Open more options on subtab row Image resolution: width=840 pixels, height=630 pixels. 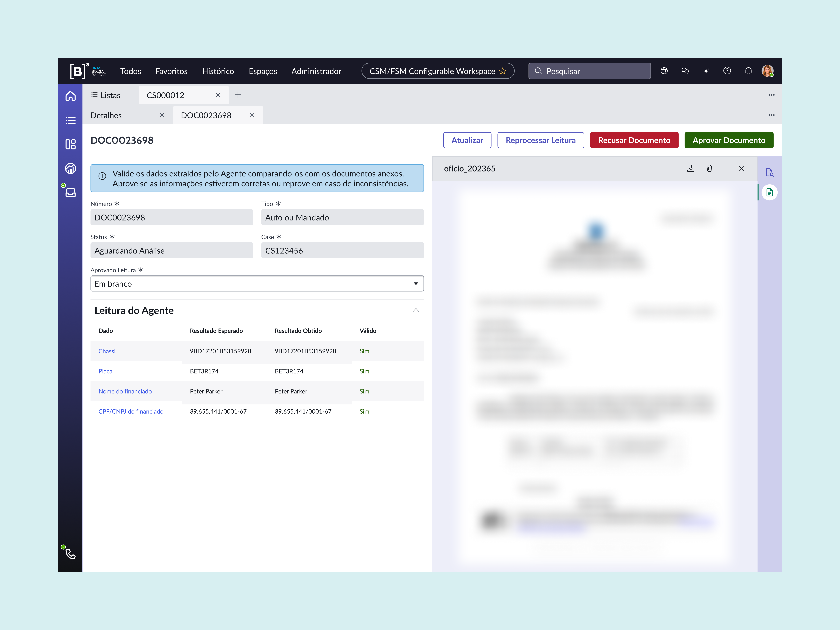(771, 115)
